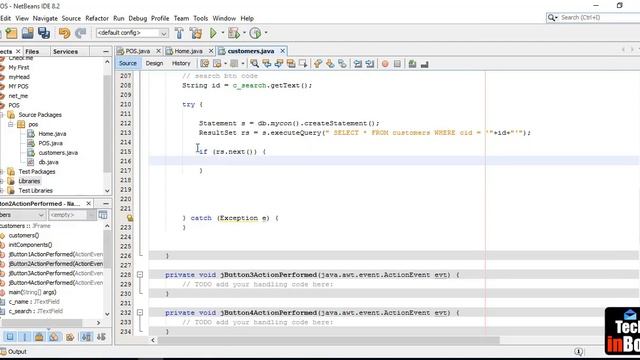Collapse the pos package tree node
The height and width of the screenshot is (360, 640).
click(x=11, y=124)
